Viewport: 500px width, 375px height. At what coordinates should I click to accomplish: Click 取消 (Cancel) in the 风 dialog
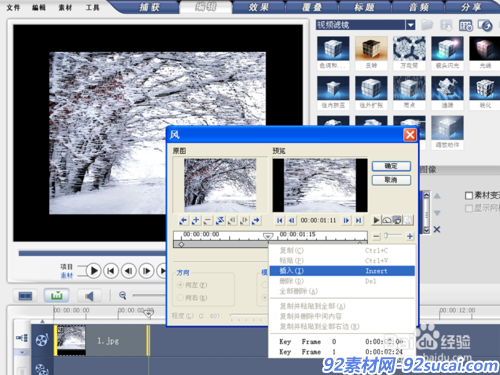(x=391, y=180)
